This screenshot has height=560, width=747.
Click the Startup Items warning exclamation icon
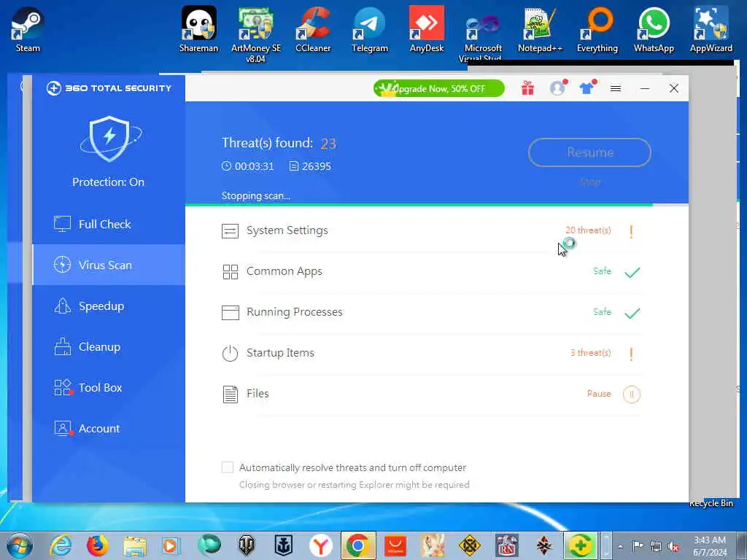point(631,354)
